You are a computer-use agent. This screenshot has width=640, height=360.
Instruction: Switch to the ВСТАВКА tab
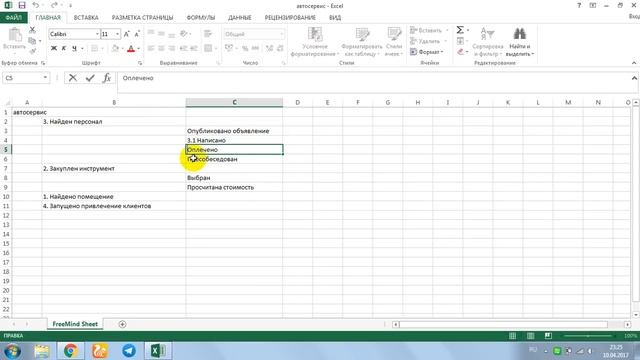pyautogui.click(x=86, y=18)
